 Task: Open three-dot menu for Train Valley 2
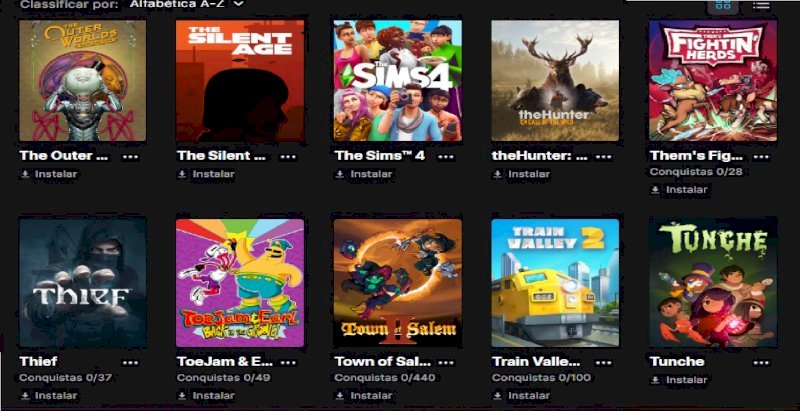(x=604, y=362)
